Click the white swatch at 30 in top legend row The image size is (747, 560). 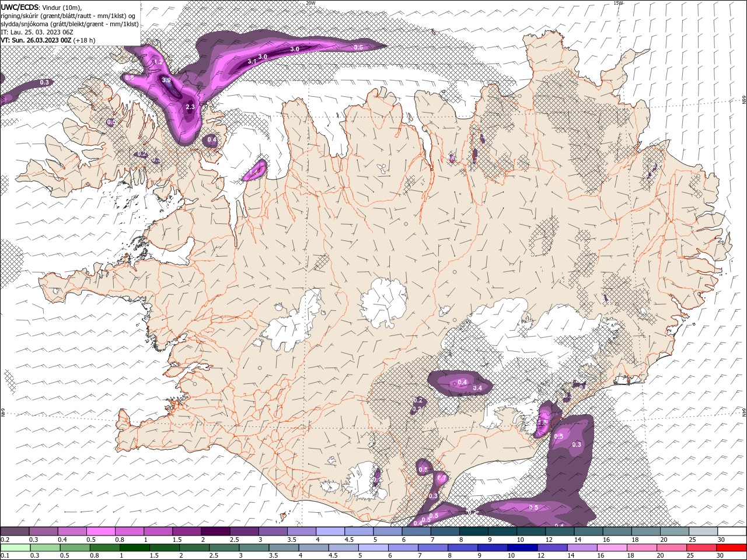tap(731, 531)
